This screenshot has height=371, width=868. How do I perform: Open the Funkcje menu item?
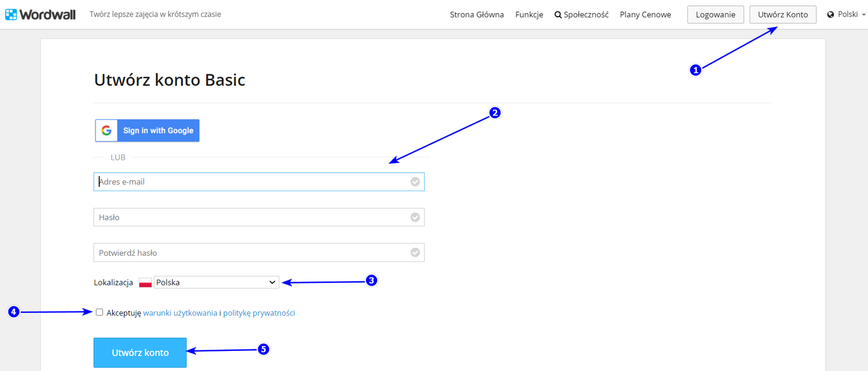click(x=529, y=15)
